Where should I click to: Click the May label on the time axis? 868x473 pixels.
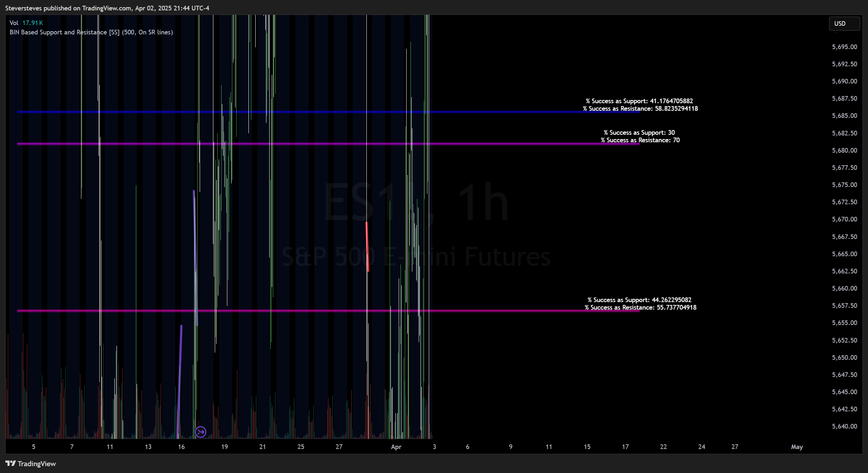pos(797,447)
